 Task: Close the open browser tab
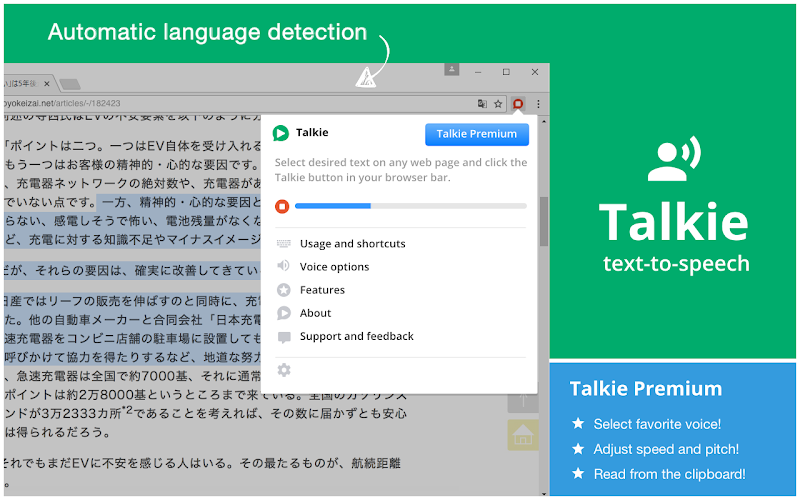pyautogui.click(x=46, y=83)
